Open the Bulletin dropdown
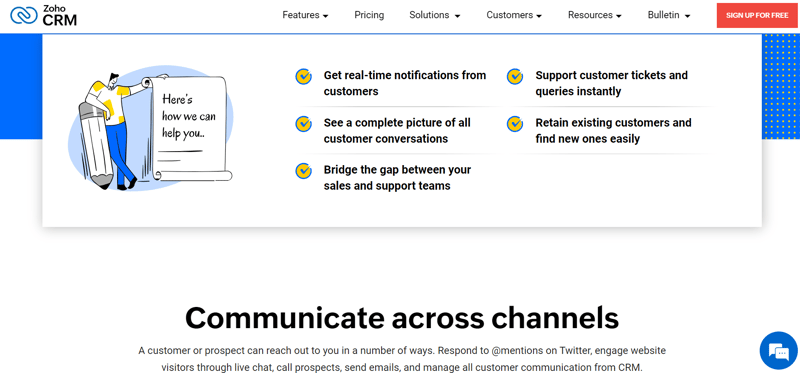 (669, 15)
